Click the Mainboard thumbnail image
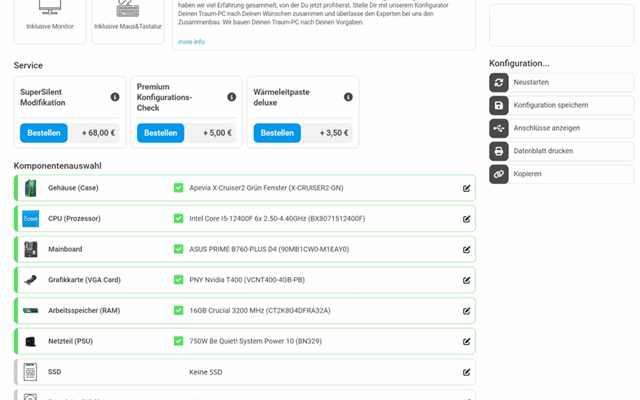The height and width of the screenshot is (400, 640). click(x=31, y=249)
